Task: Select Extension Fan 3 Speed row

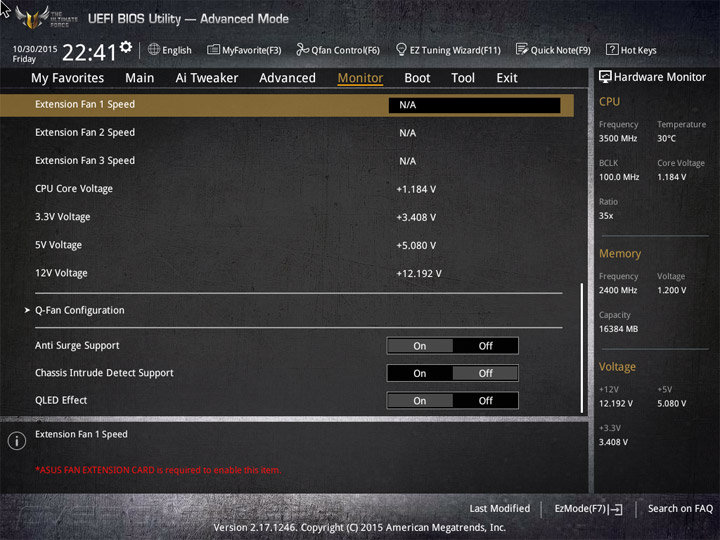Action: point(287,161)
